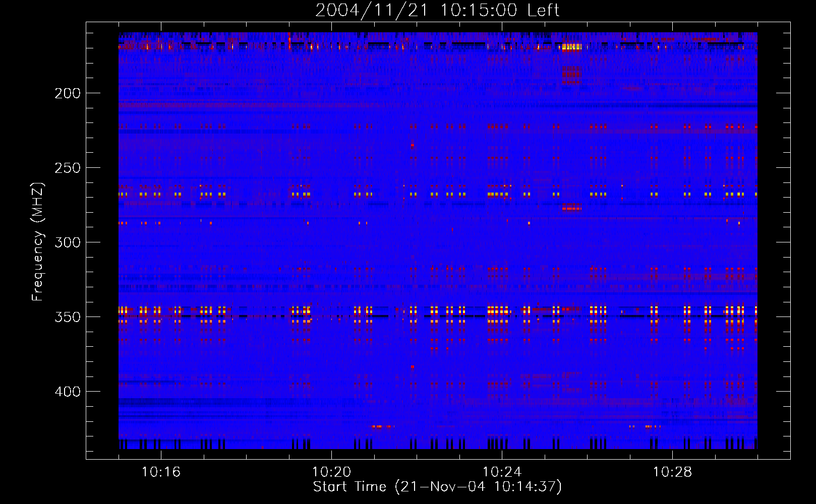Click the '10:24' time tick label
Image resolution: width=816 pixels, height=504 pixels.
[x=502, y=472]
